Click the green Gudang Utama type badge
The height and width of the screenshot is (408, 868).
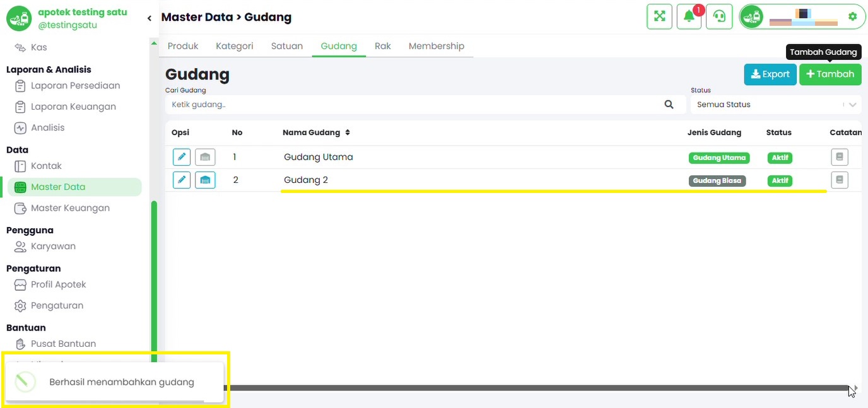[719, 158]
